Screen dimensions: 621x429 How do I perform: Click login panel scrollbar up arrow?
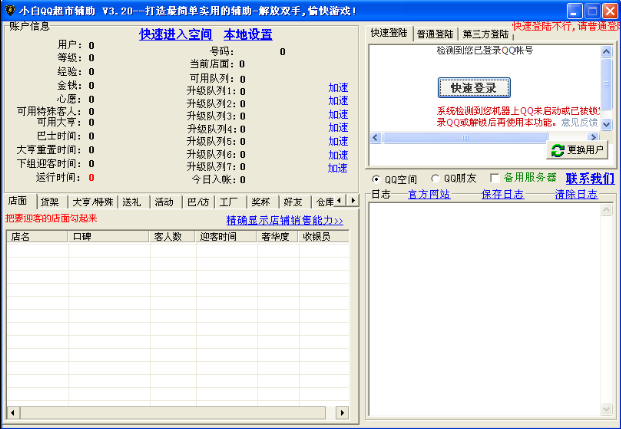(606, 50)
